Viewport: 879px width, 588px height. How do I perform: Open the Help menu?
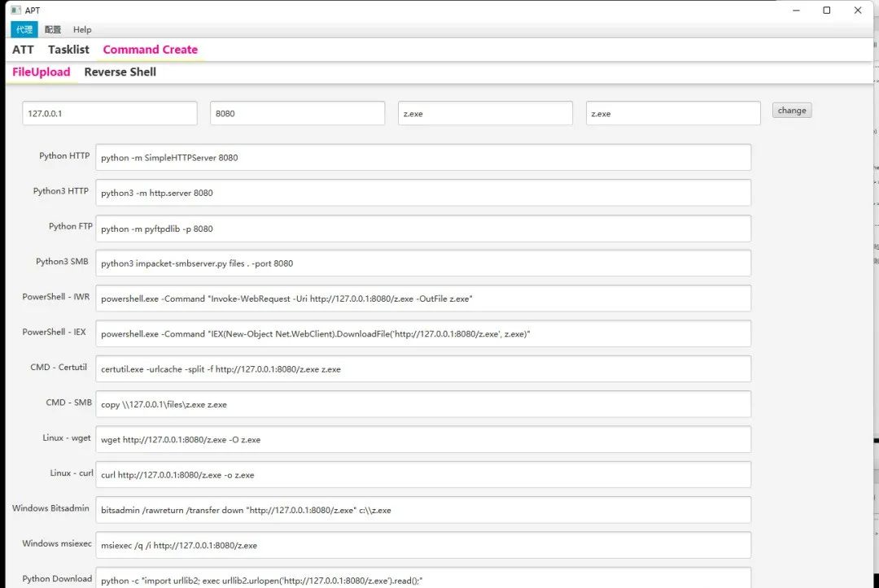82,29
